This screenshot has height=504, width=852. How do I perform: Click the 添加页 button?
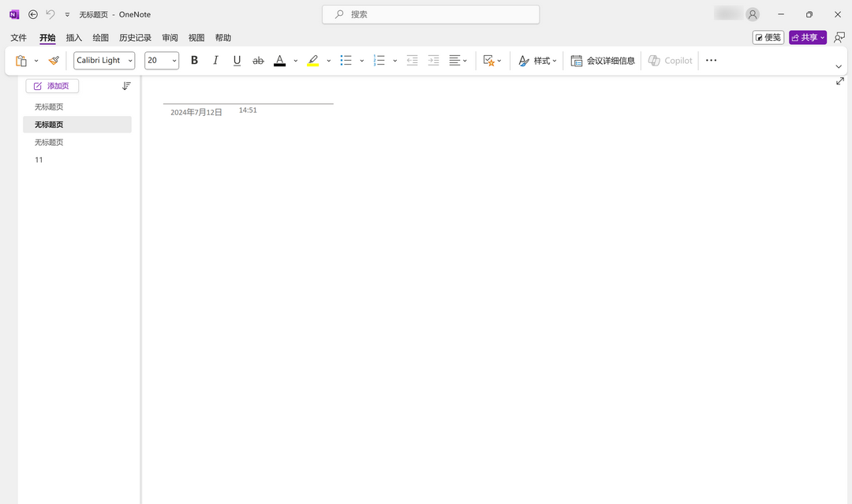(52, 85)
